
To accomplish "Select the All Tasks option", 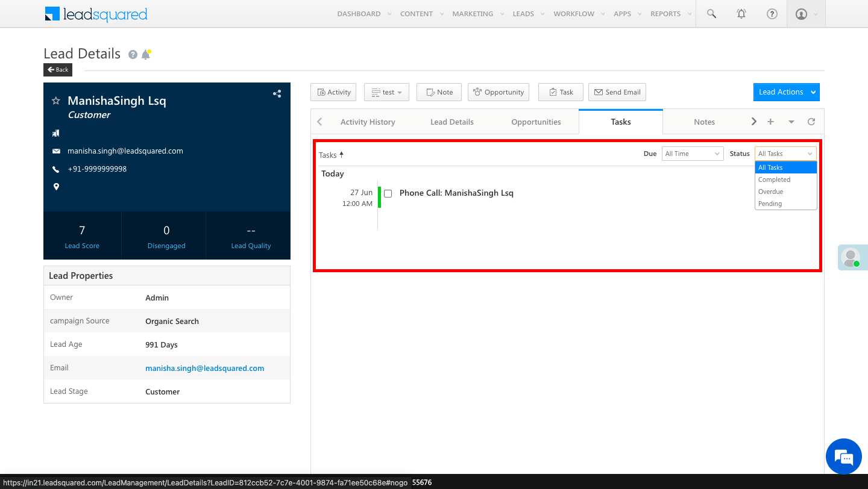I will (x=785, y=167).
